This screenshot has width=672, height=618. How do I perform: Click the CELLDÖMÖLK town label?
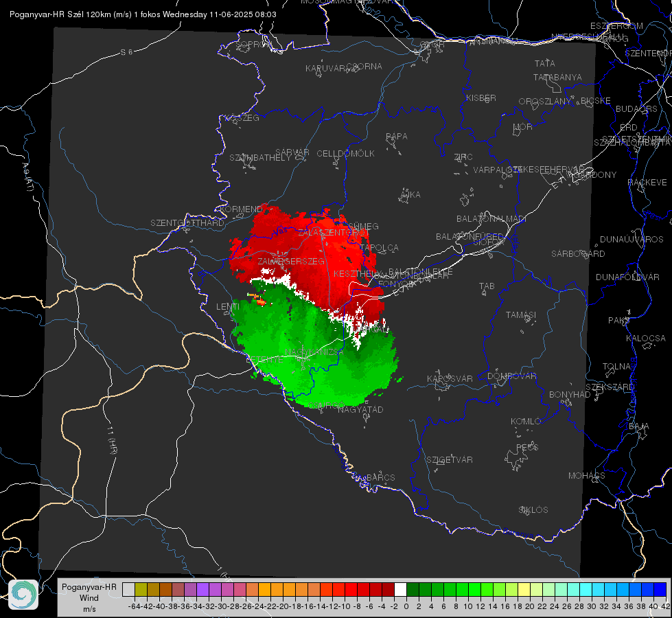point(345,154)
